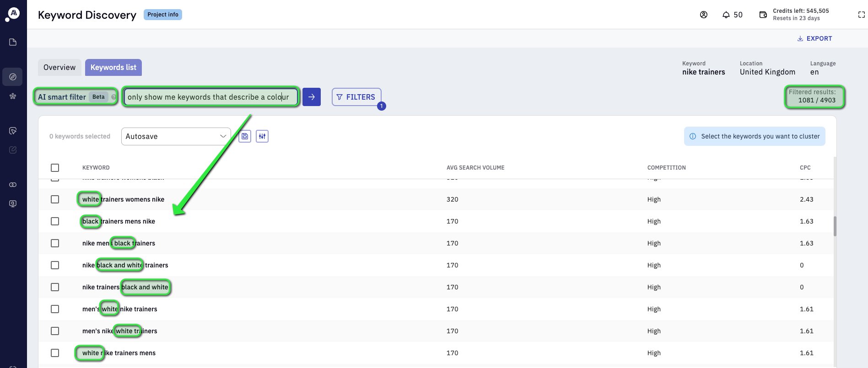Click keyword 'white trainers womens nike'
This screenshot has width=868, height=368.
[x=124, y=199]
